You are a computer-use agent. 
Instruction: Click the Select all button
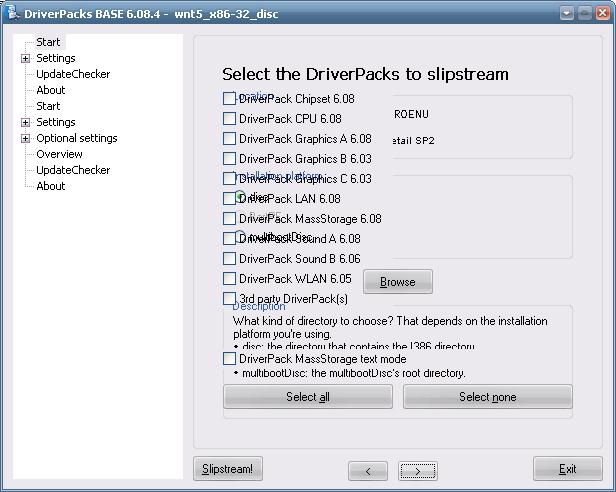tap(308, 397)
